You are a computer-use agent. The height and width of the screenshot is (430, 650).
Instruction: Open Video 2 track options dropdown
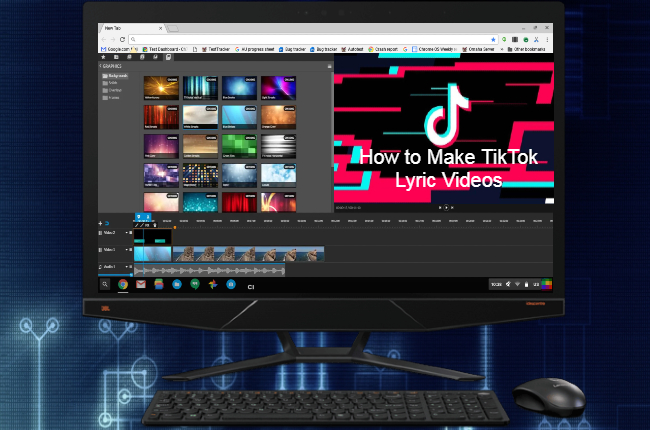pos(126,233)
